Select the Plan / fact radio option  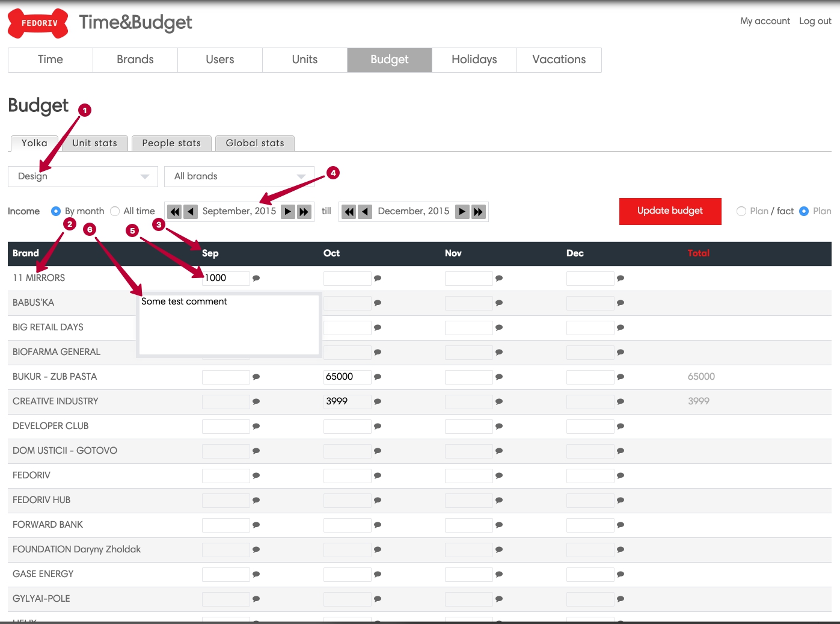point(741,211)
